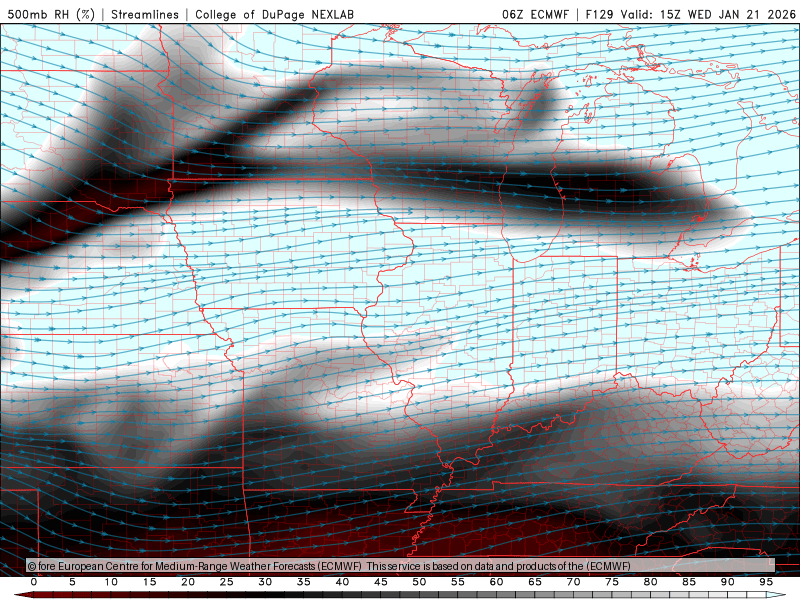The width and height of the screenshot is (800, 600).
Task: Click the "5" value on the color scale
Action: tap(72, 582)
